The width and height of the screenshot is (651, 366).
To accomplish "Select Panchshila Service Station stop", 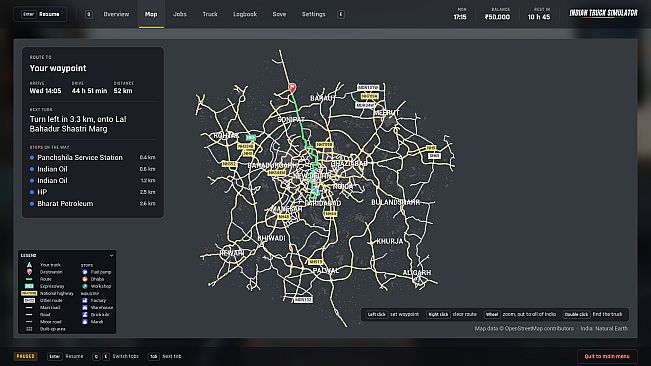I will [x=93, y=158].
